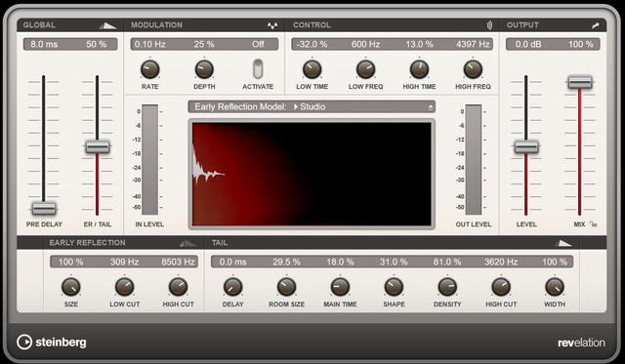Click the High Time knob

419,69
